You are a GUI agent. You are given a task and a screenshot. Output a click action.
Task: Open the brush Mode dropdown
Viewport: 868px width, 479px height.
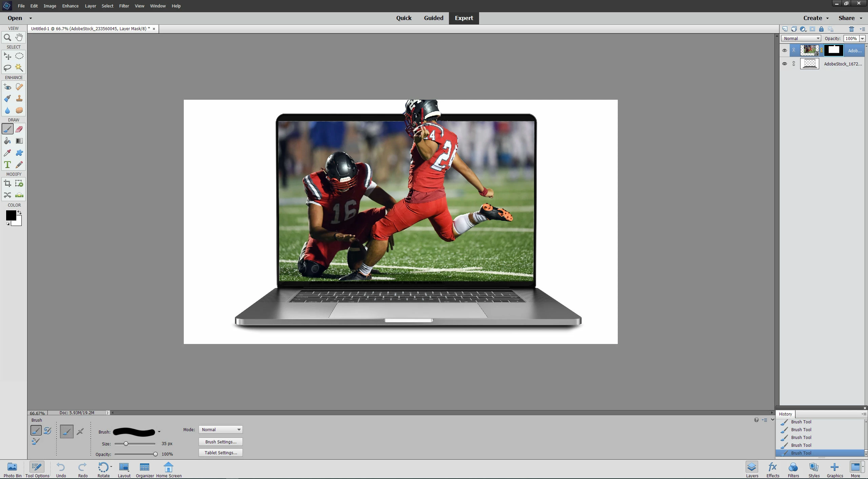pos(220,430)
